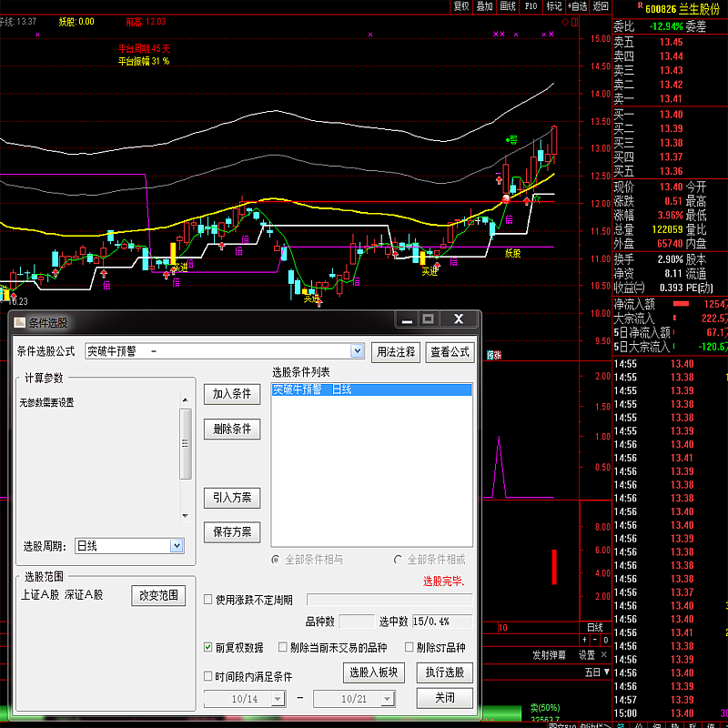Select the 画线 drawing tool
The width and height of the screenshot is (728, 728).
tap(508, 6)
